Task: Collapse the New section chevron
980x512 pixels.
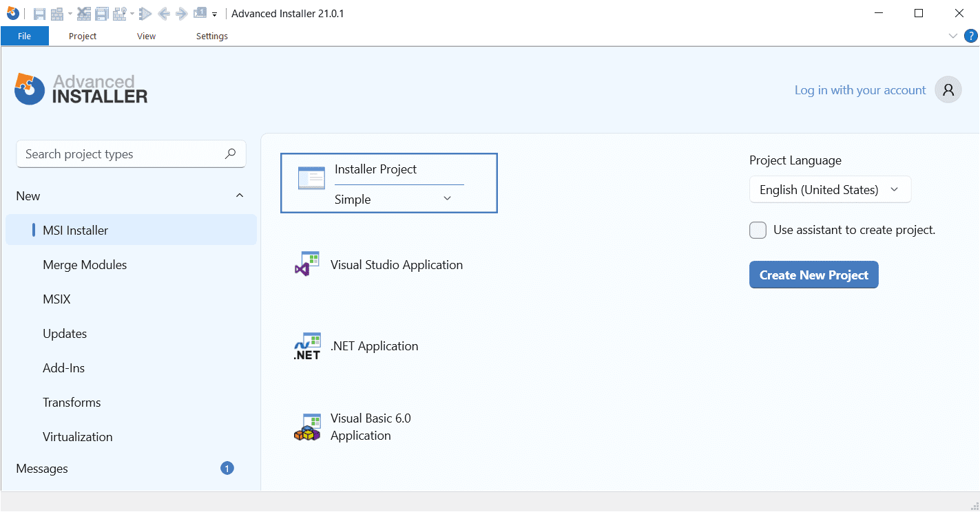Action: pos(240,196)
